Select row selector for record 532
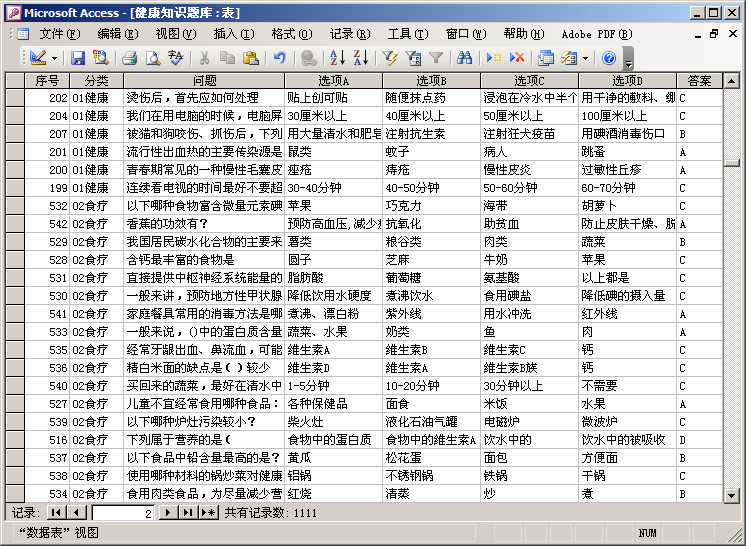Image resolution: width=746 pixels, height=546 pixels. (15, 206)
